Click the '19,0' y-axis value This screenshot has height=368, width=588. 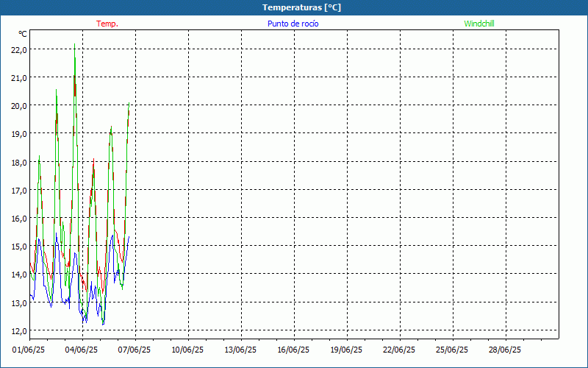click(19, 134)
